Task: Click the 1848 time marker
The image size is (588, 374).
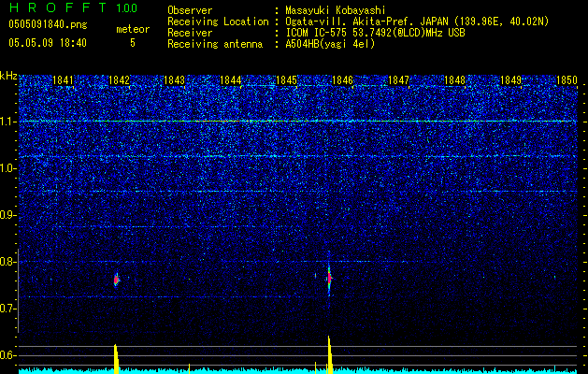Action: coord(454,79)
